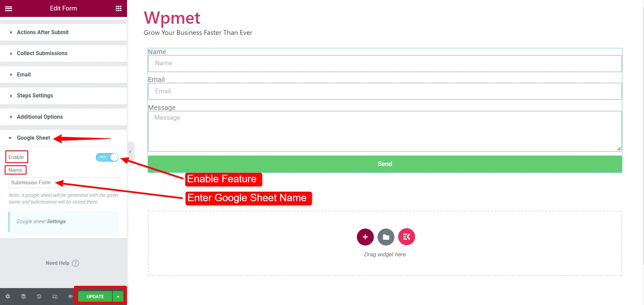
Task: Open the Need Help link
Action: point(62,263)
